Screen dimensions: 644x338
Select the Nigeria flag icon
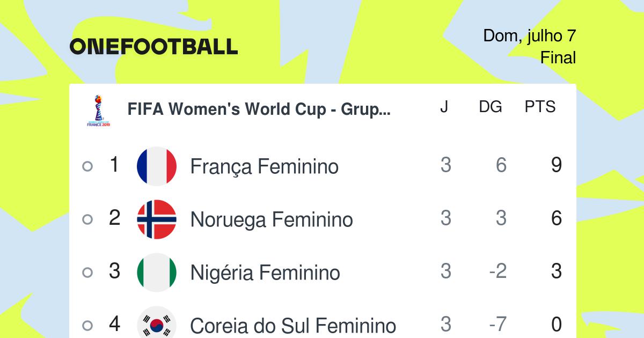157,273
